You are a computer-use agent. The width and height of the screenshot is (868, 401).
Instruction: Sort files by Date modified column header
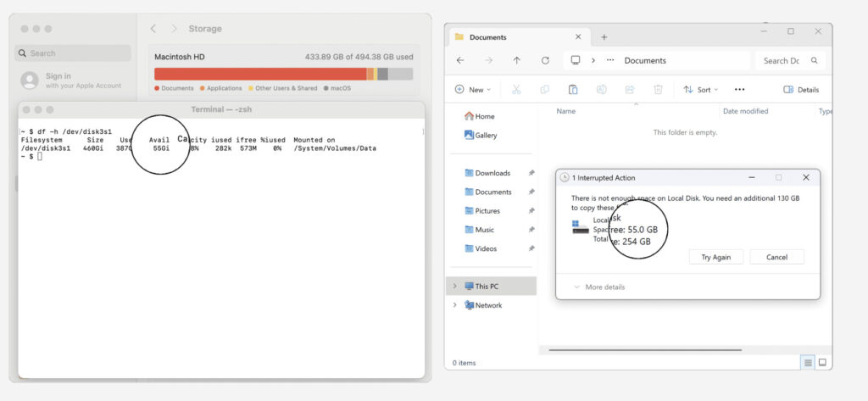coord(746,111)
